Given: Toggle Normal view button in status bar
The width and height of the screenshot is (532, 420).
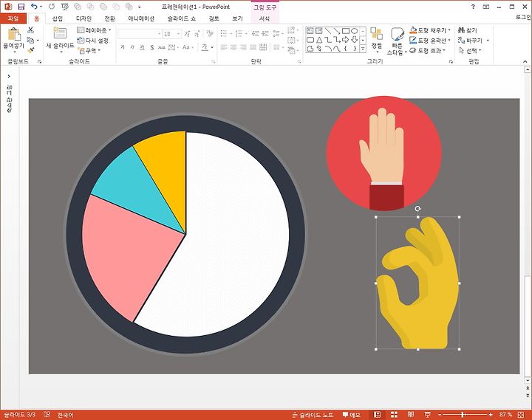Looking at the screenshot, I should click(377, 415).
